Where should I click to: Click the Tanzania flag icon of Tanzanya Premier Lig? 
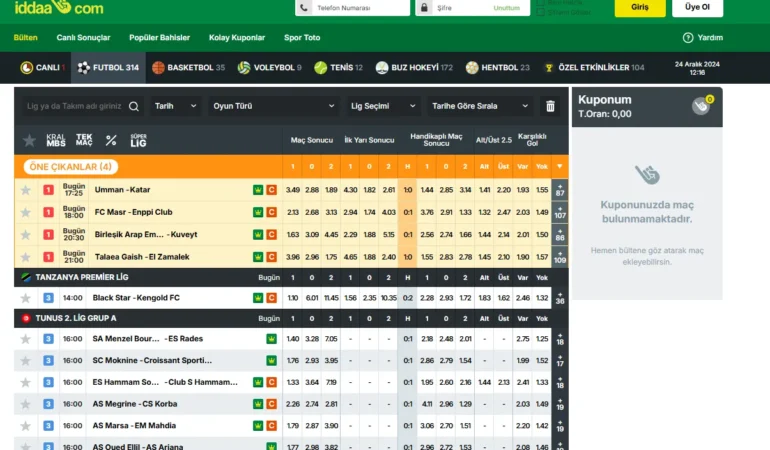(x=26, y=278)
